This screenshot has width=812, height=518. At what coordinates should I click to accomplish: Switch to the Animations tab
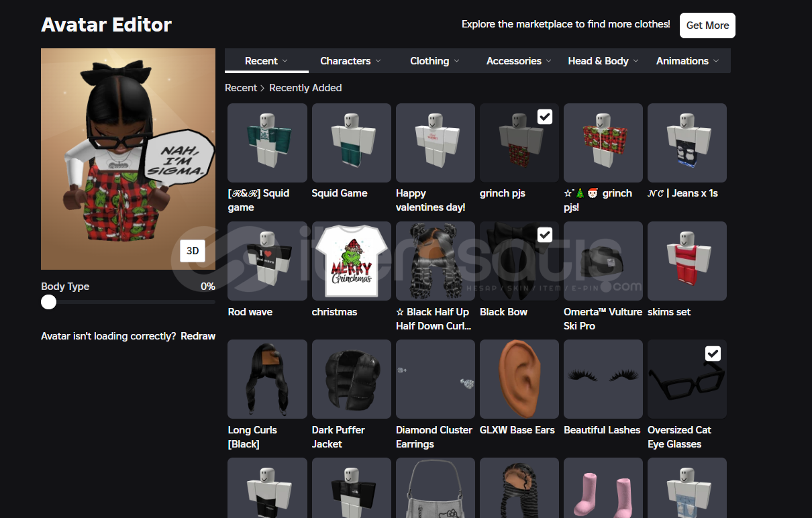point(687,60)
